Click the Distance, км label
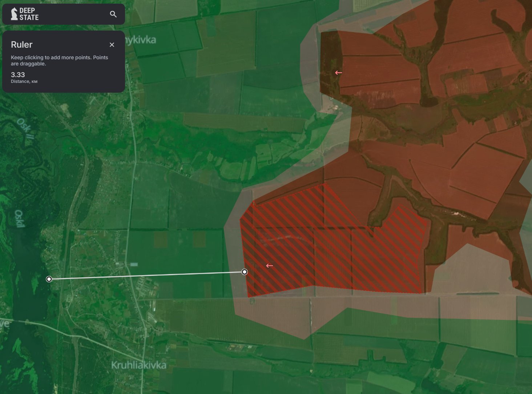The image size is (532, 394). pyautogui.click(x=24, y=81)
